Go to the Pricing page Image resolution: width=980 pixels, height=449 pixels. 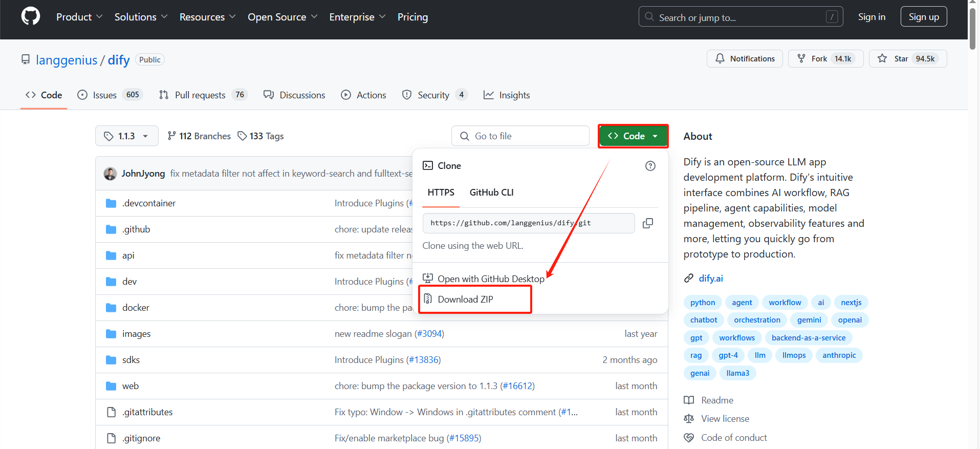point(412,17)
